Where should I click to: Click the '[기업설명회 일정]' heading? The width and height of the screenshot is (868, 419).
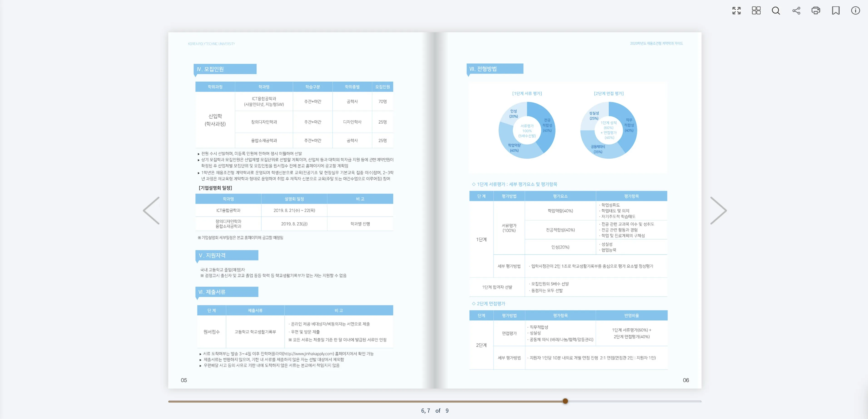click(215, 188)
